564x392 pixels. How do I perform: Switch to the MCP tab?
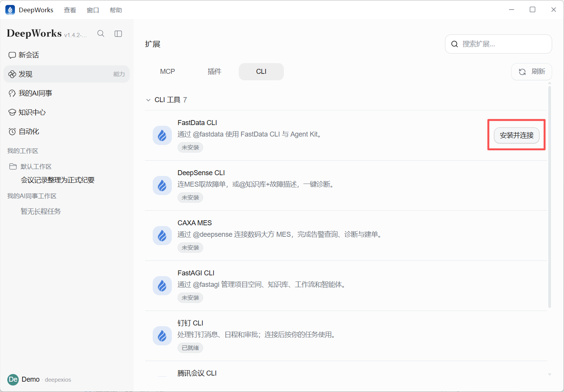click(x=168, y=72)
